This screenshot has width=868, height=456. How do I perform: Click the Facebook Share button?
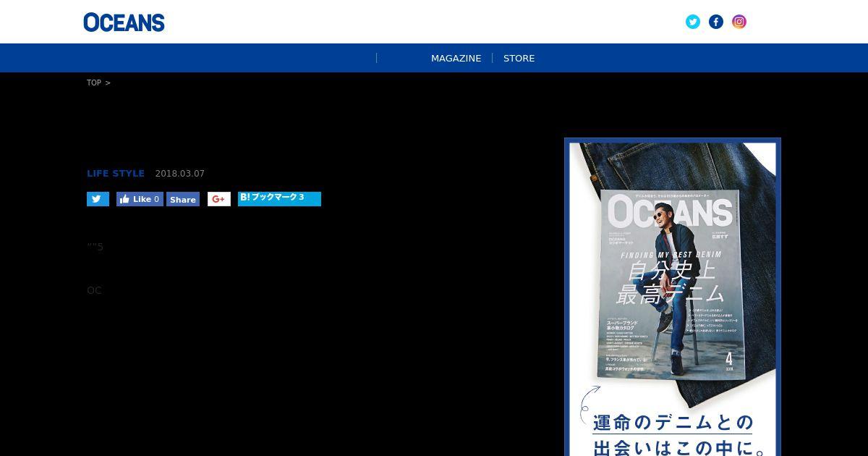pos(183,199)
